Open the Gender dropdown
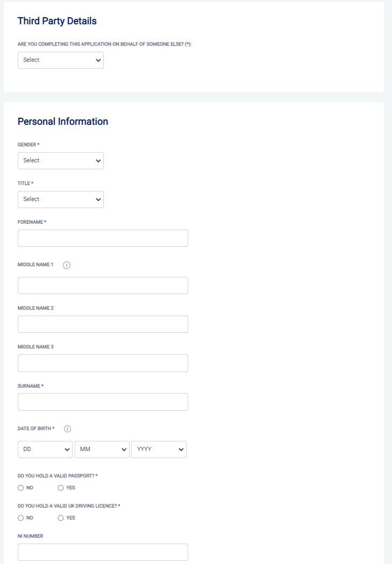 coord(60,161)
